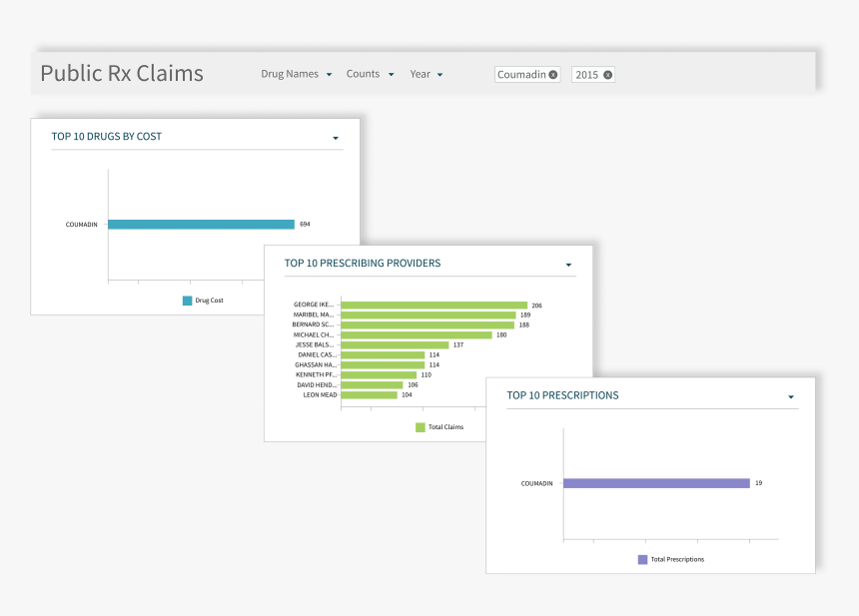
Task: Click the Coumadin drug cost bar
Action: (201, 225)
